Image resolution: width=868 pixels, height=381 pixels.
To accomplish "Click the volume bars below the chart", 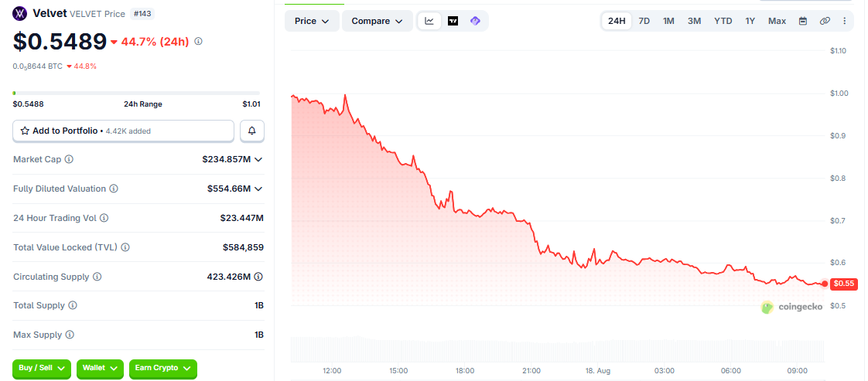I will tap(558, 349).
